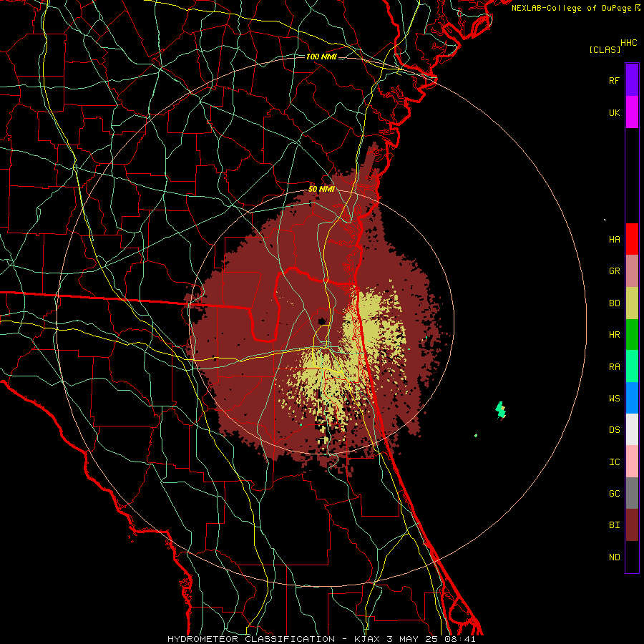Click the 'HA' legend label
Image resolution: width=644 pixels, height=644 pixels.
(x=614, y=240)
